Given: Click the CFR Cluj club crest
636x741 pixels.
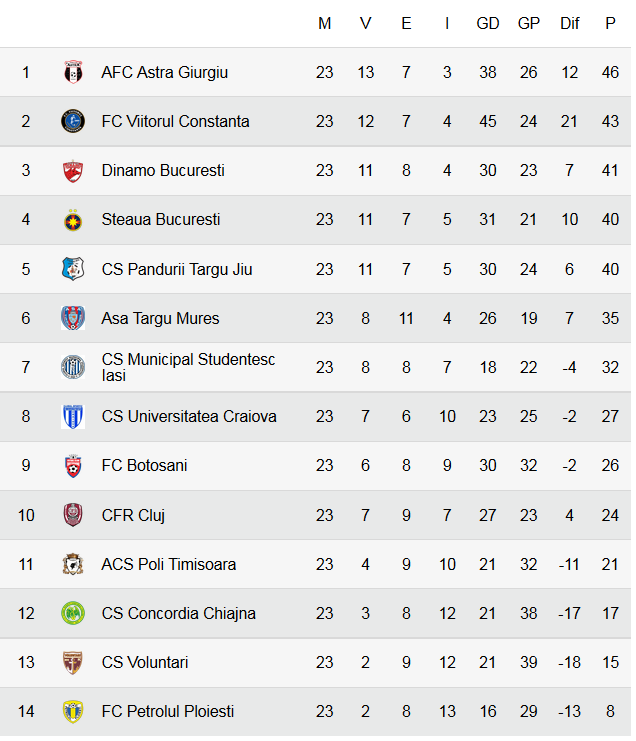Looking at the screenshot, I should [73, 515].
